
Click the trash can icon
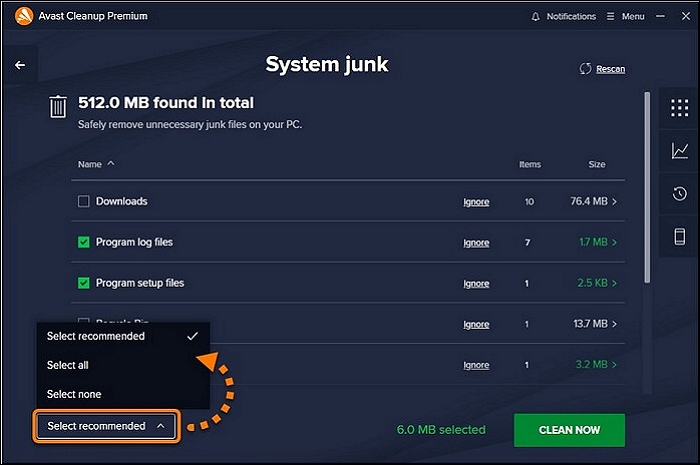58,107
